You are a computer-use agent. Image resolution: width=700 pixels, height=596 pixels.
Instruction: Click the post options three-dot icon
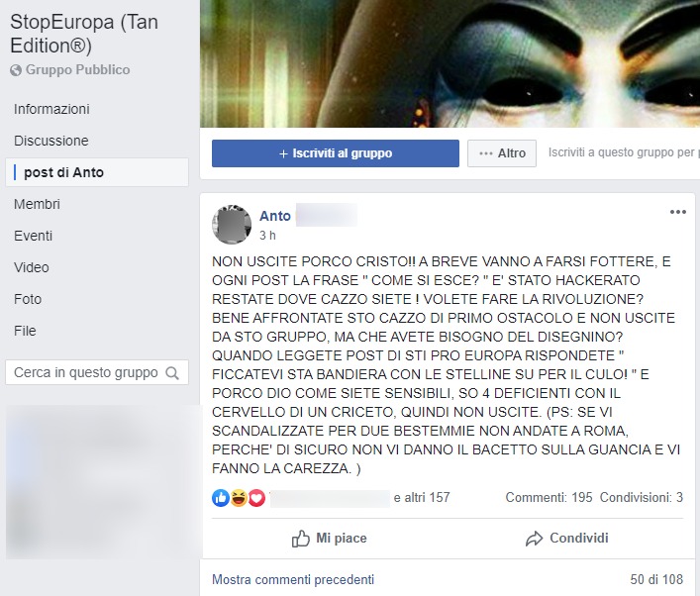(677, 212)
